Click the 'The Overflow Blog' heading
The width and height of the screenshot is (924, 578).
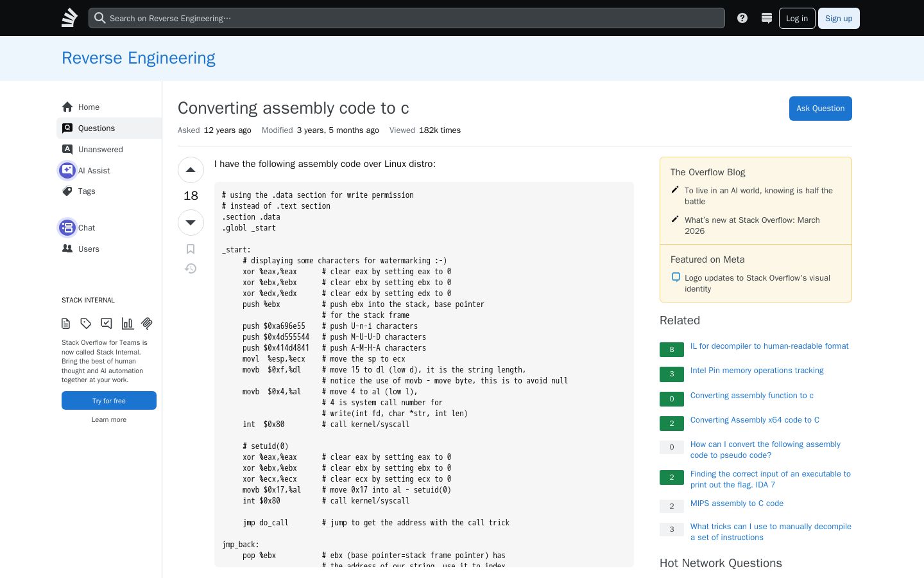tap(708, 172)
